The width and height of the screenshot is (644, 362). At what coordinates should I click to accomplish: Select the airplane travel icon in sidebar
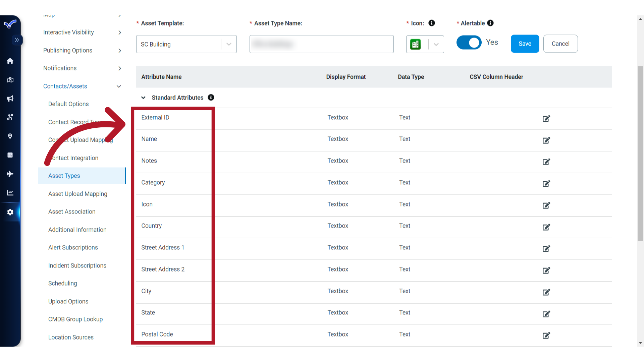(10, 174)
